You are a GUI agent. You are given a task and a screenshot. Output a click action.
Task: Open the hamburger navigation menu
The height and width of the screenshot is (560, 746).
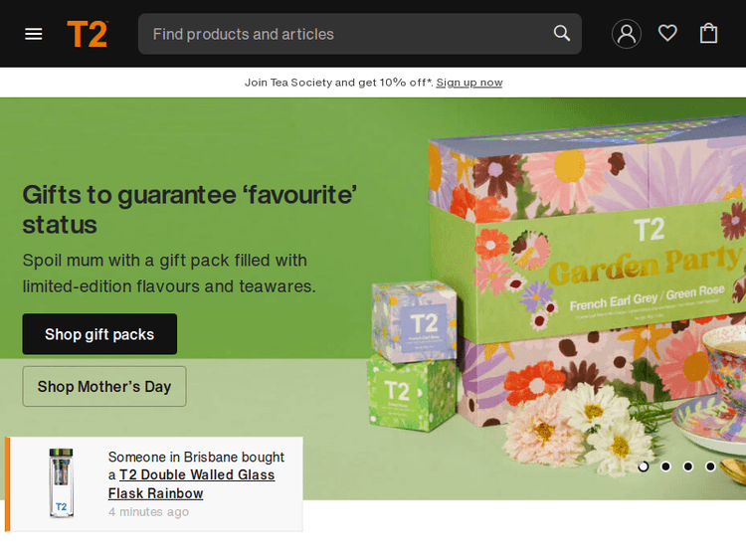coord(33,34)
